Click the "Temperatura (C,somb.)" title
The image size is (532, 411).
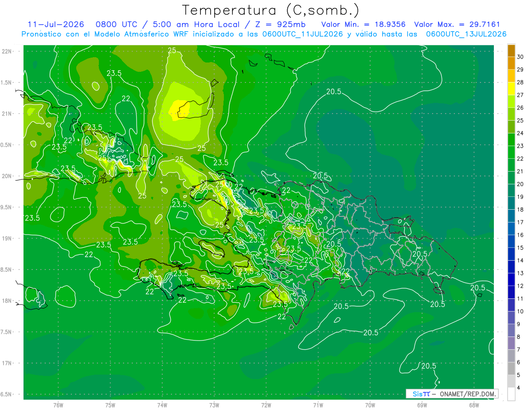271,11
